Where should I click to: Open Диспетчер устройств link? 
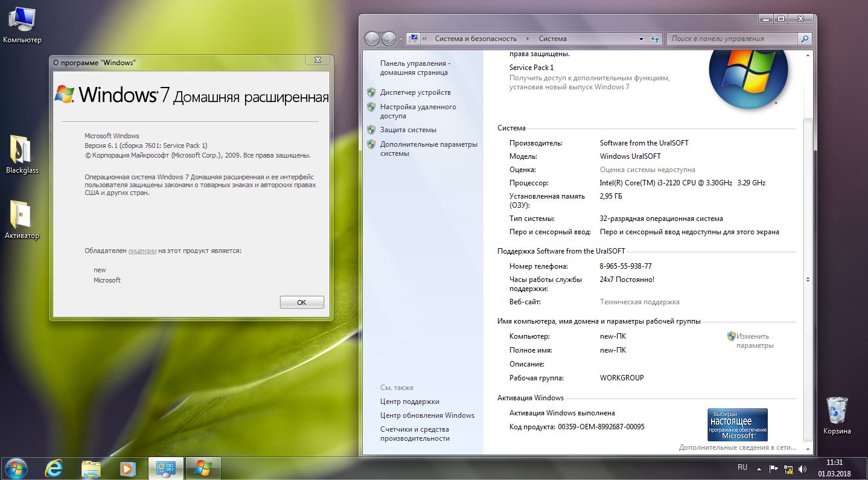pyautogui.click(x=415, y=92)
